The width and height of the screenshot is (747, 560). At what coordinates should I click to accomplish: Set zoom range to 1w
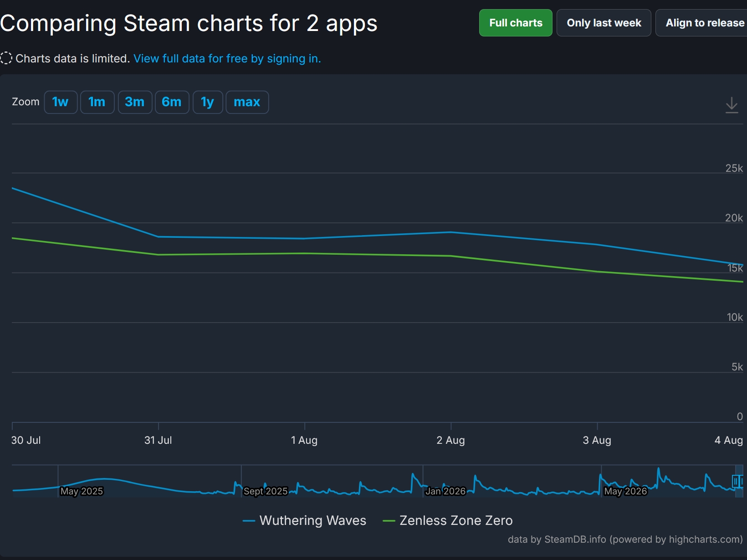[x=61, y=102]
